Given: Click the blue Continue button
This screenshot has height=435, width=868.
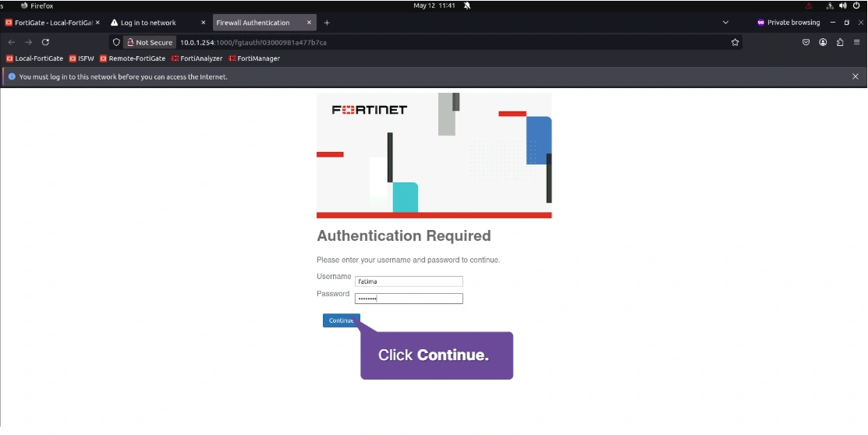Looking at the screenshot, I should (x=341, y=320).
